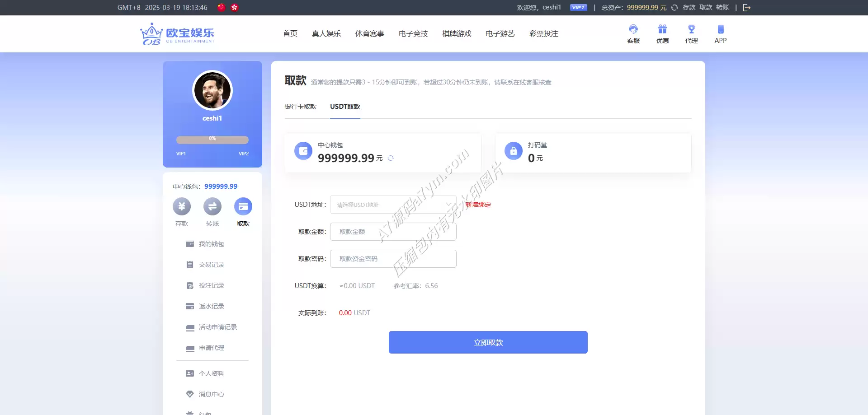The width and height of the screenshot is (868, 415).
Task: Open 个人资料 in sidebar menu
Action: (x=205, y=373)
